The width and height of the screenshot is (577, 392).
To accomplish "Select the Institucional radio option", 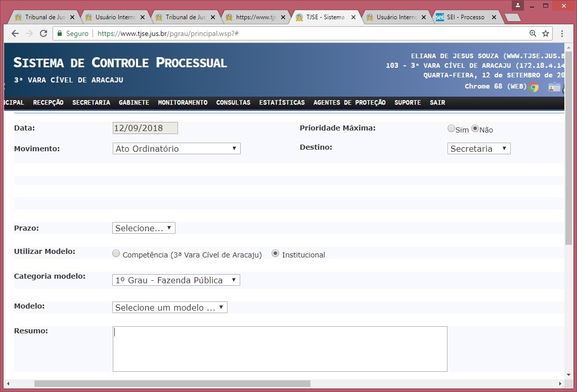I will 276,254.
